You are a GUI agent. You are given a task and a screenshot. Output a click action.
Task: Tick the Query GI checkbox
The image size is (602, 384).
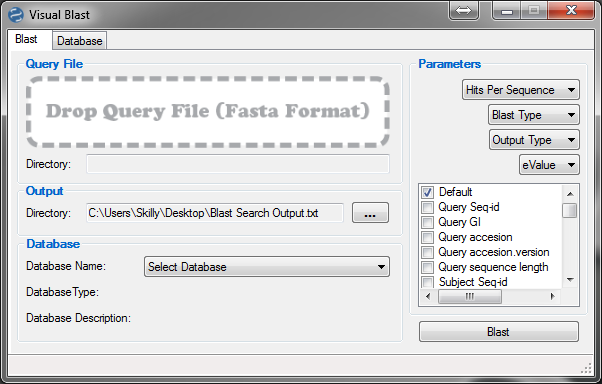coord(427,222)
